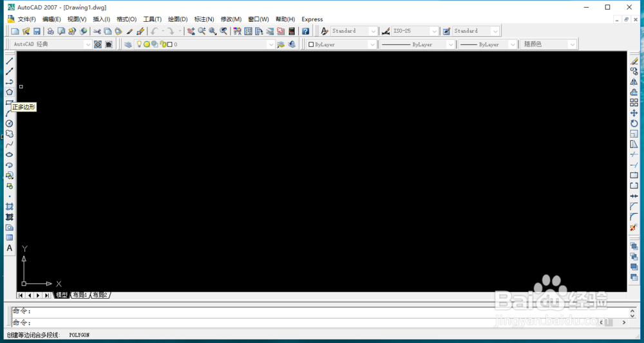Activate the Pan realtime hand tool
644x343 pixels.
tap(191, 31)
